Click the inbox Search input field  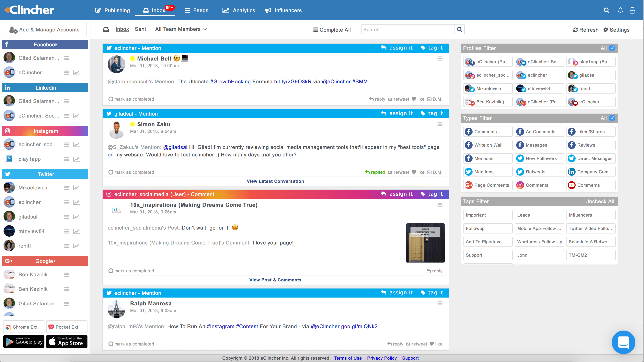407,29
